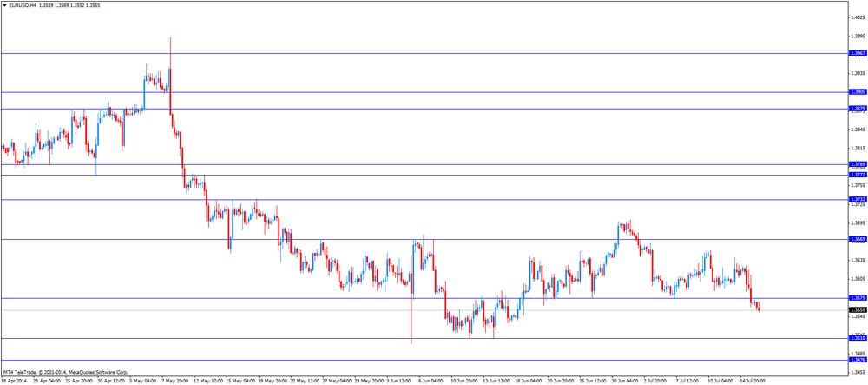The height and width of the screenshot is (385, 868).
Task: Click the 1.3815 price axis value
Action: tap(859, 149)
